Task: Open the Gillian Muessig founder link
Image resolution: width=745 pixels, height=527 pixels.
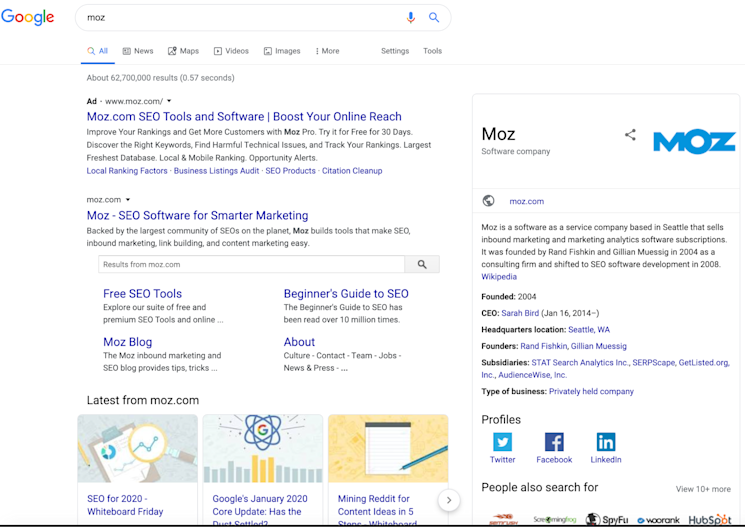Action: tap(599, 346)
